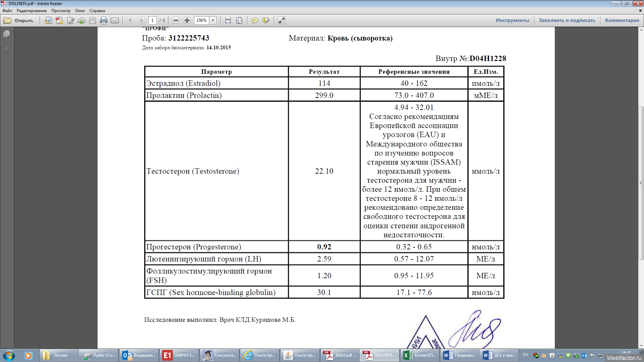
Task: Click the create PDF online icon
Action: [59, 20]
